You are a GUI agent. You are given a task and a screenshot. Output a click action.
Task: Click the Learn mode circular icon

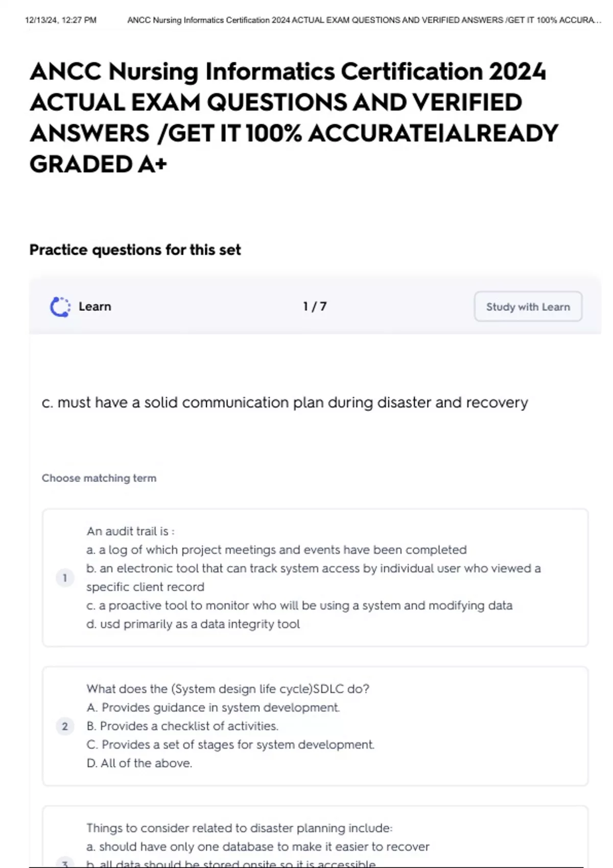pyautogui.click(x=60, y=307)
